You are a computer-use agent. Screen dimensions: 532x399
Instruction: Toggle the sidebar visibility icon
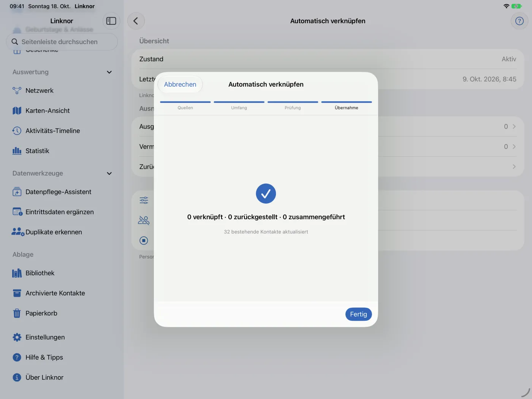point(111,21)
